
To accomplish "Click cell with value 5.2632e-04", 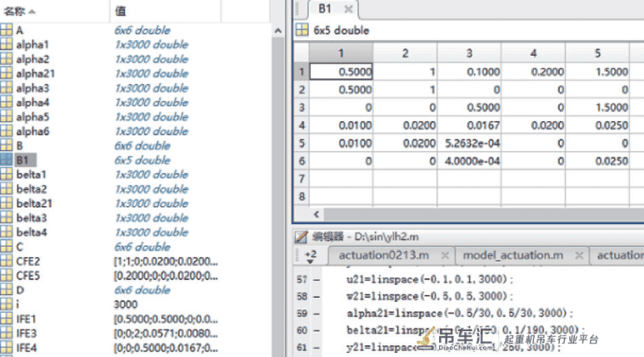I will (x=469, y=143).
